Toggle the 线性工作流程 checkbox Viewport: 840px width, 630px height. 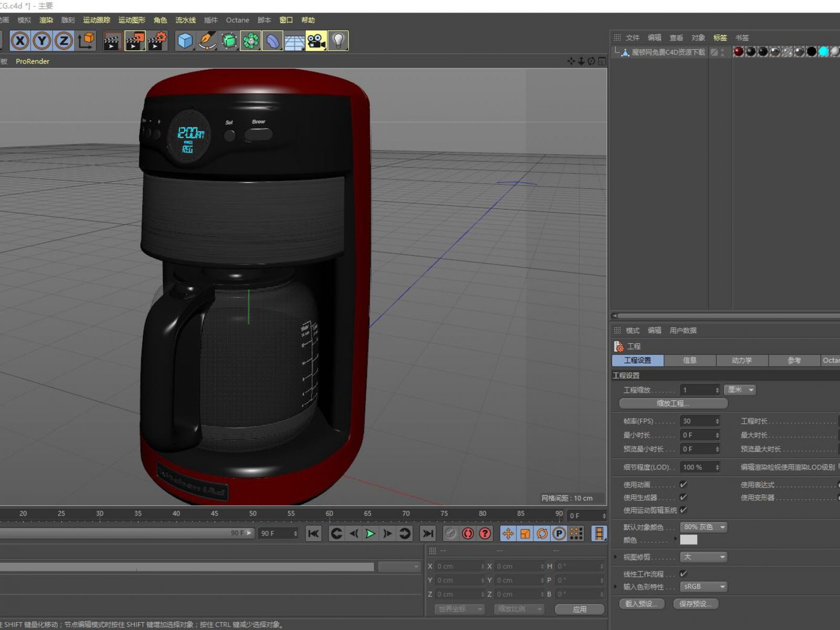coord(683,574)
